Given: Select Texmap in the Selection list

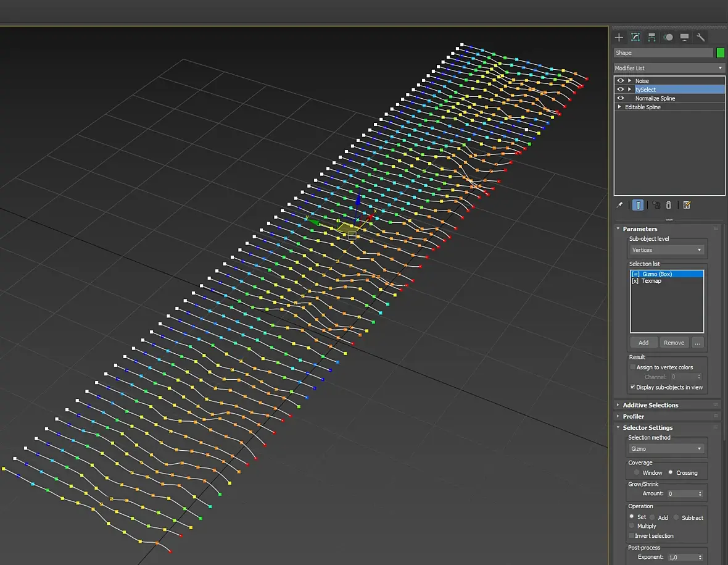Looking at the screenshot, I should tap(651, 281).
